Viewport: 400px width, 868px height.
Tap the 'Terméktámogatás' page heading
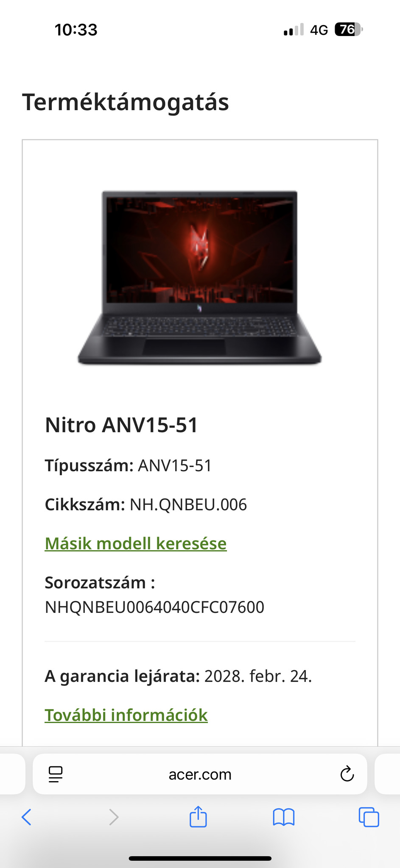click(126, 102)
